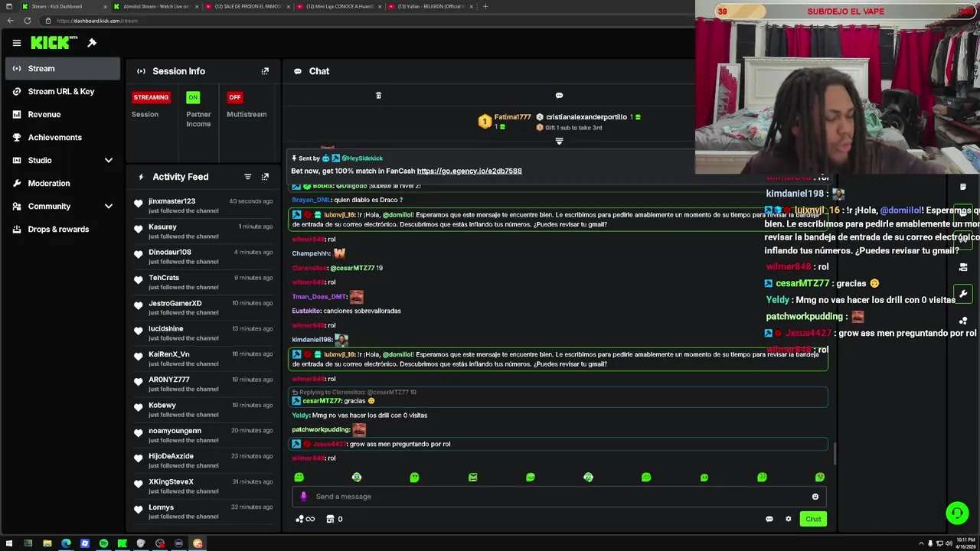Click Yeldy's username in dashboard chat
This screenshot has width=980, height=551.
300,416
